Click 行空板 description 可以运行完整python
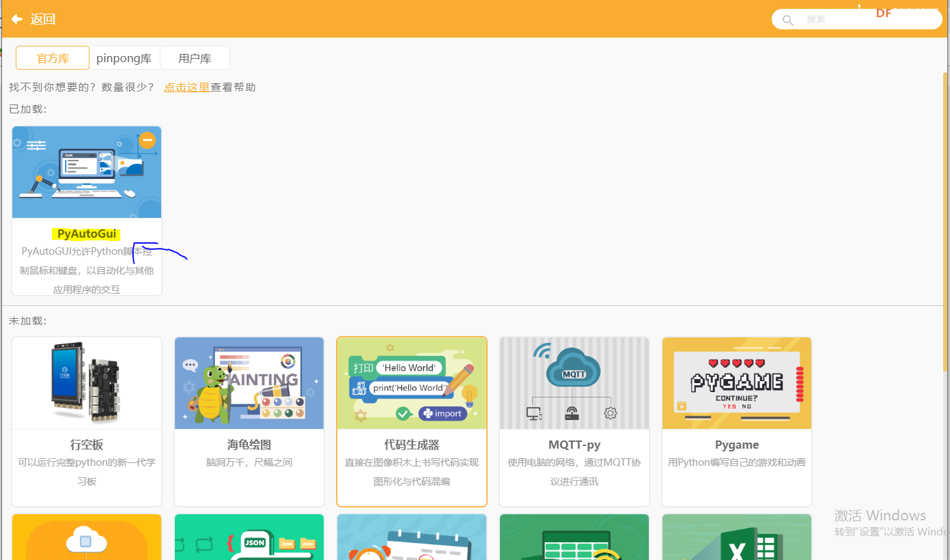Viewport: 950px width, 560px height. pyautogui.click(x=87, y=472)
